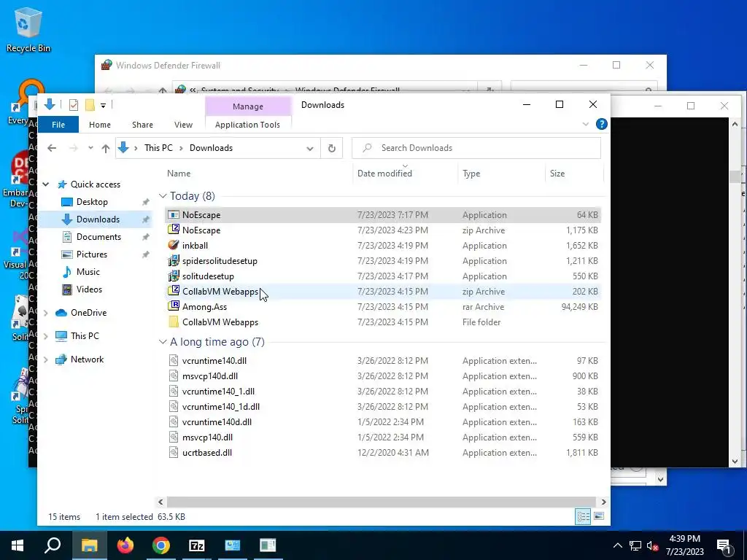Select the CollabVM Webapps folder icon
Image resolution: width=747 pixels, height=560 pixels.
(174, 322)
